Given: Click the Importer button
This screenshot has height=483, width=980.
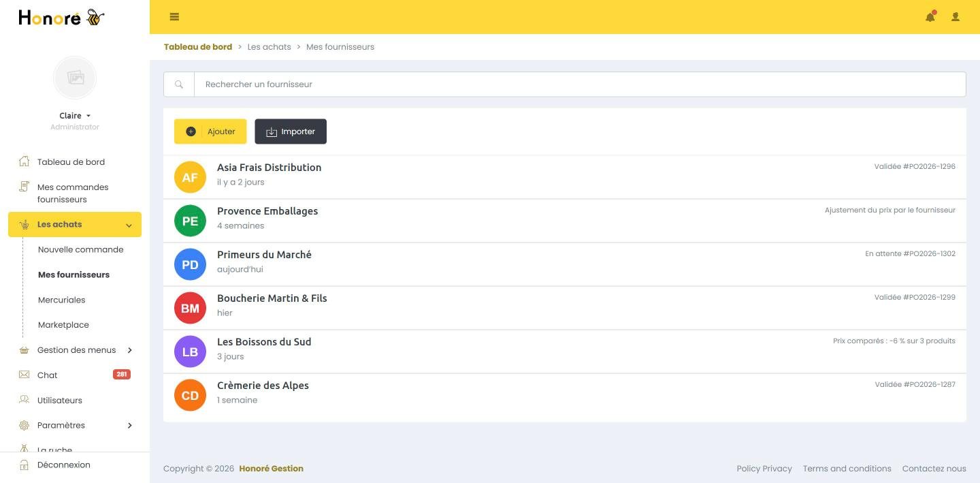Looking at the screenshot, I should tap(291, 131).
